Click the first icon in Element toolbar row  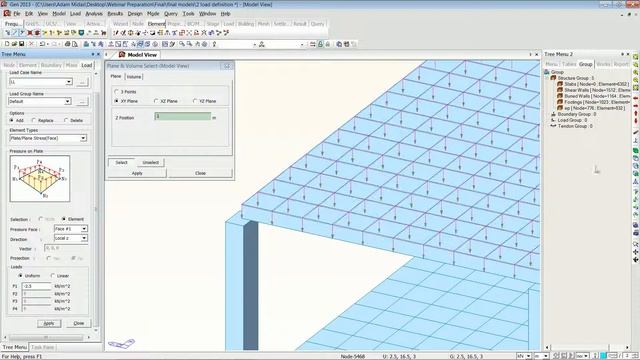tap(116, 33)
